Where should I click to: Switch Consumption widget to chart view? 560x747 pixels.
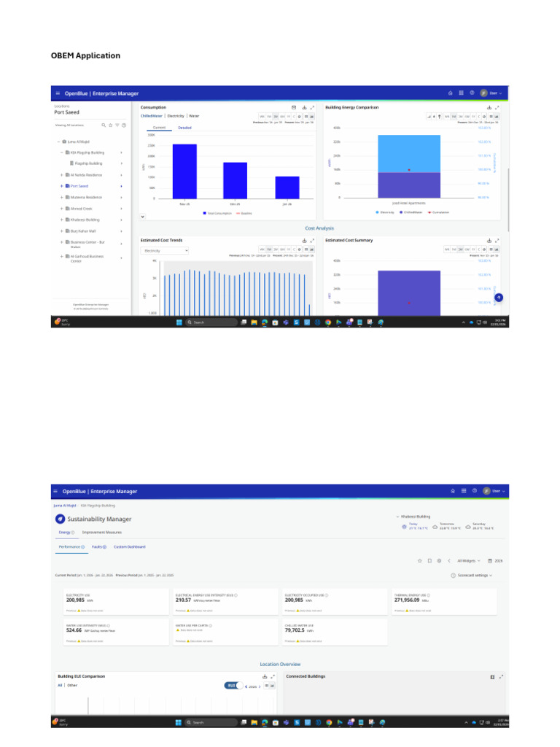click(312, 116)
